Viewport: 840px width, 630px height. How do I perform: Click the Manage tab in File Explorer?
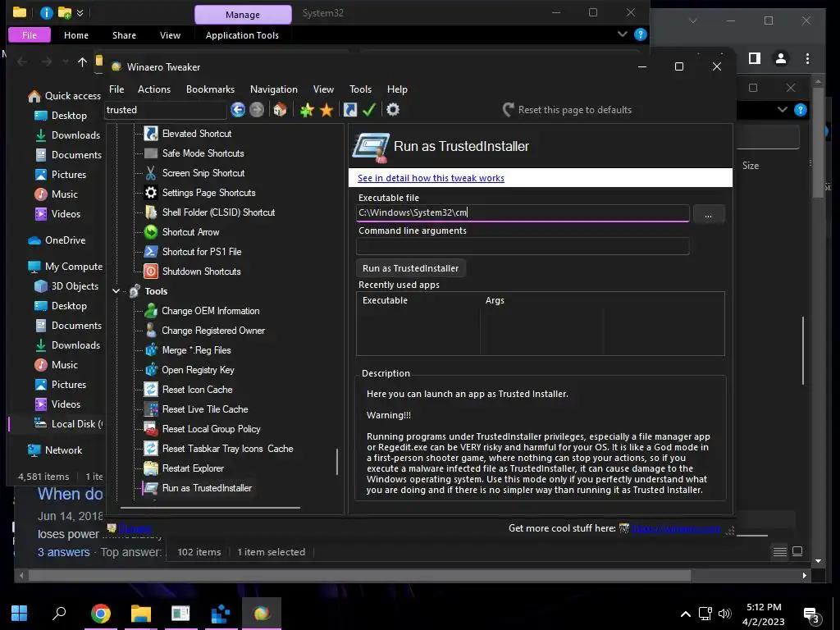(243, 15)
